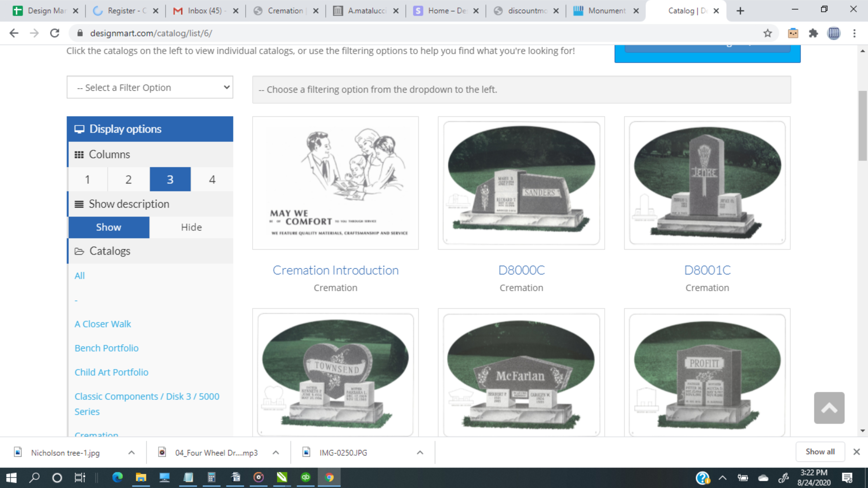Click the browser back arrow

pyautogui.click(x=14, y=33)
